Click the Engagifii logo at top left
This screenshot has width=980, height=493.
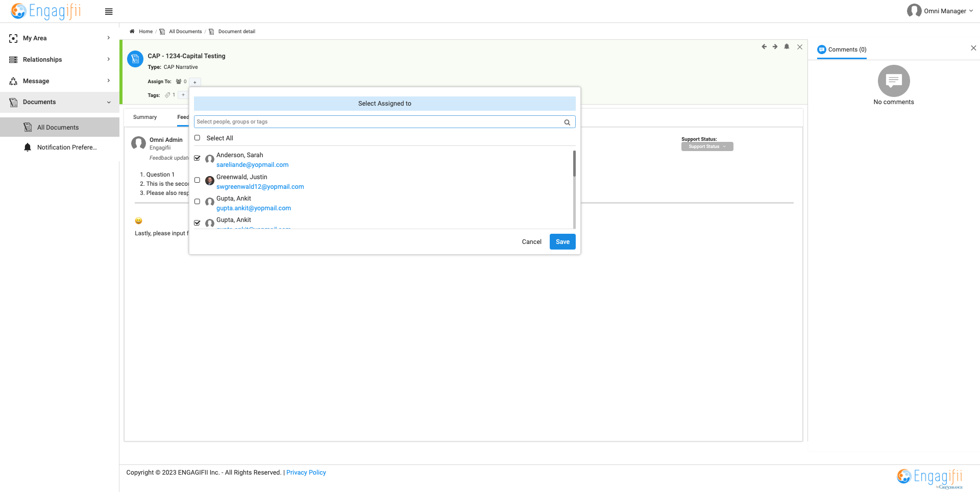(x=46, y=11)
